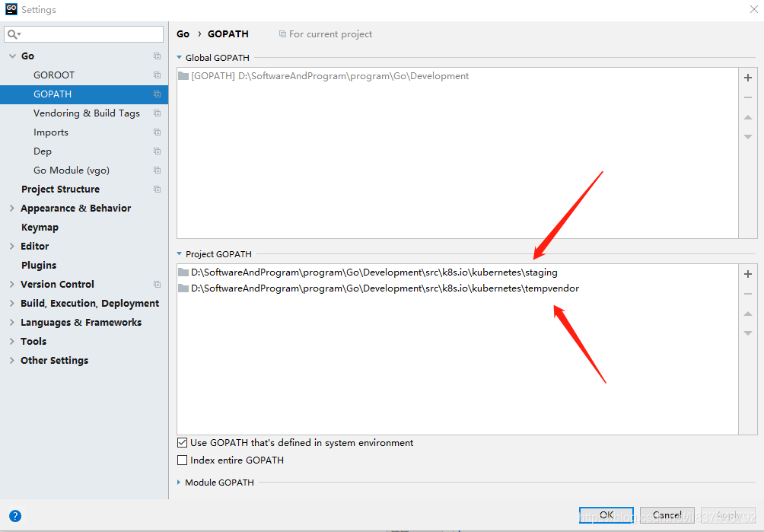Expand Appearance & Behavior section
The image size is (764, 532).
point(12,208)
